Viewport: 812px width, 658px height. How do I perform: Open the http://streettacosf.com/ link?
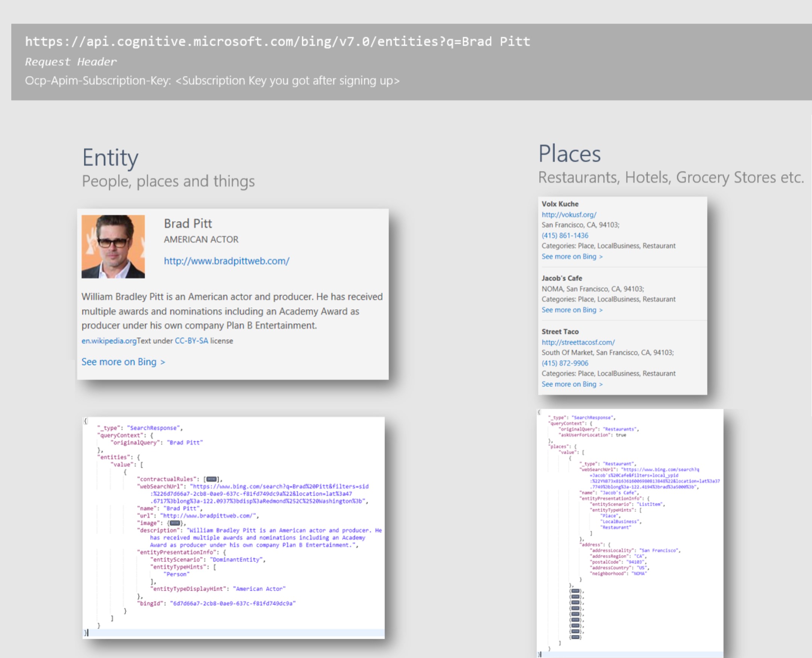pos(578,342)
